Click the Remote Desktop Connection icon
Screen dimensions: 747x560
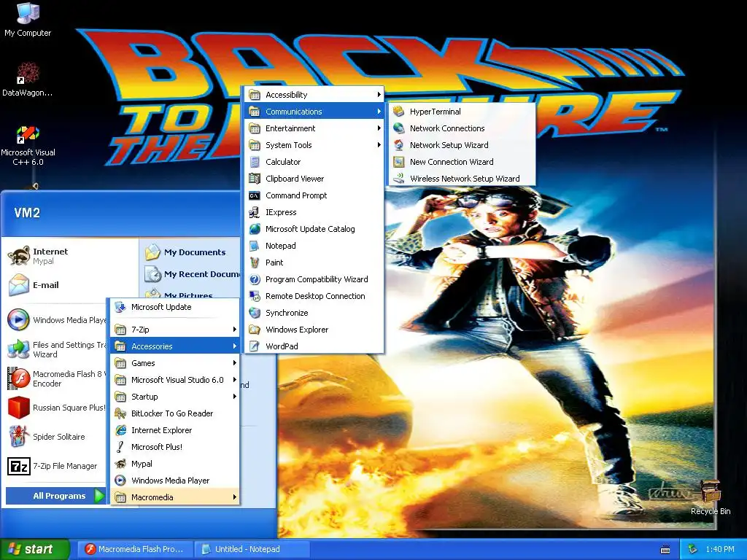[x=255, y=296]
